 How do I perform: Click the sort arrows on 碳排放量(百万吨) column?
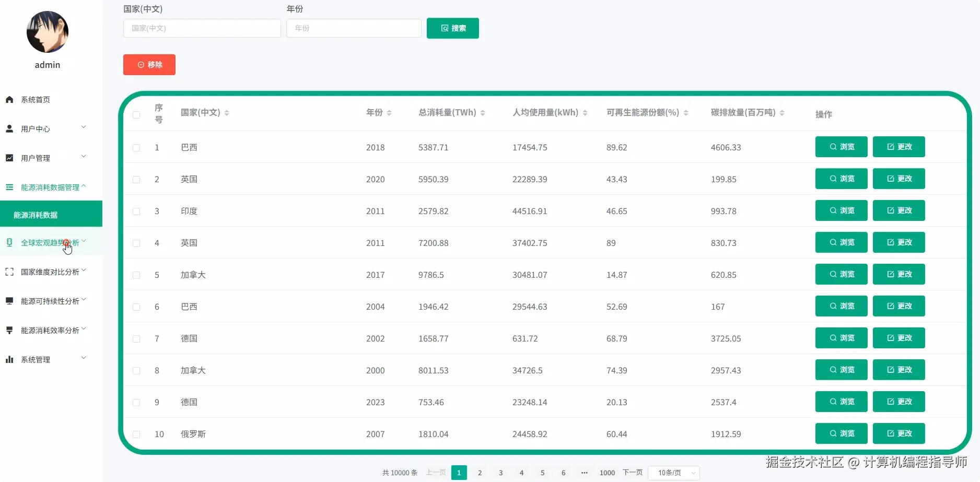coord(782,112)
